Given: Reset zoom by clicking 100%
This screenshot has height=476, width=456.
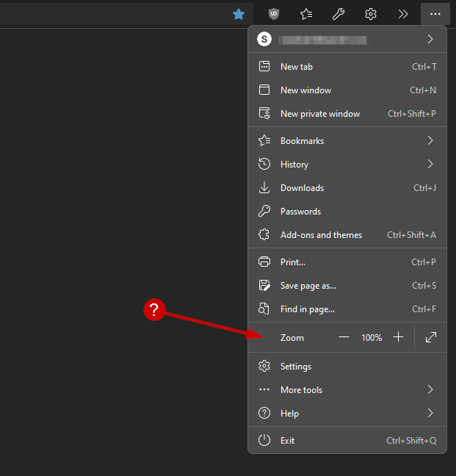Looking at the screenshot, I should point(372,338).
